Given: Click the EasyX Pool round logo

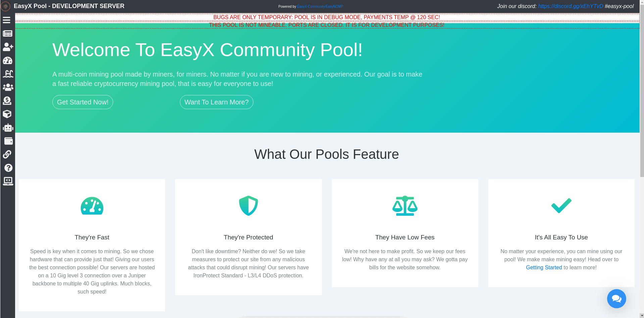Looking at the screenshot, I should [5, 6].
